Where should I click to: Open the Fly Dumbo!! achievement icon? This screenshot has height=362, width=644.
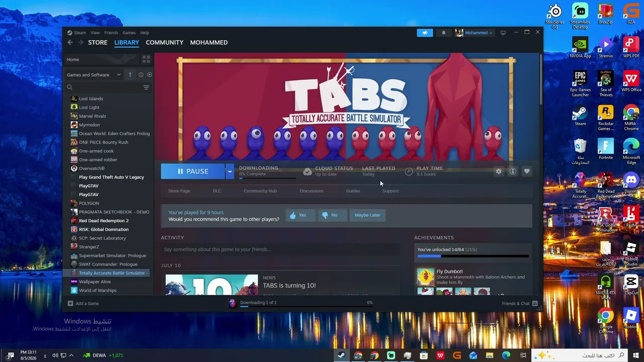point(425,277)
